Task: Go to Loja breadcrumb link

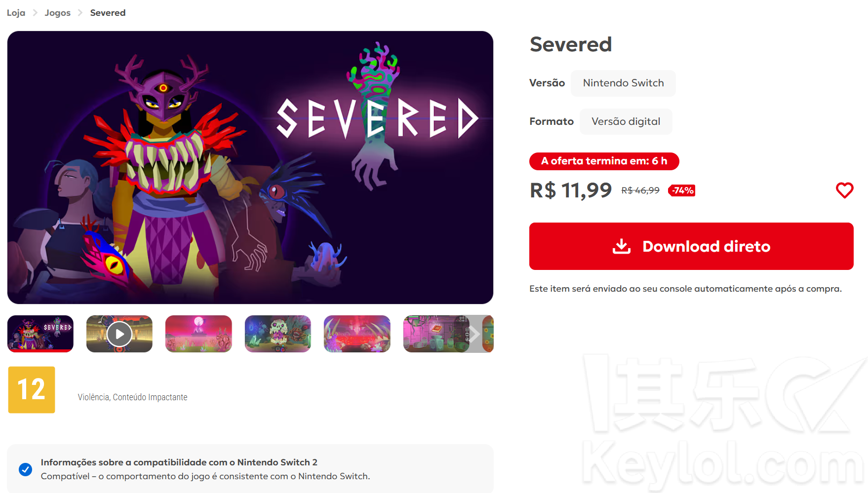Action: 16,13
